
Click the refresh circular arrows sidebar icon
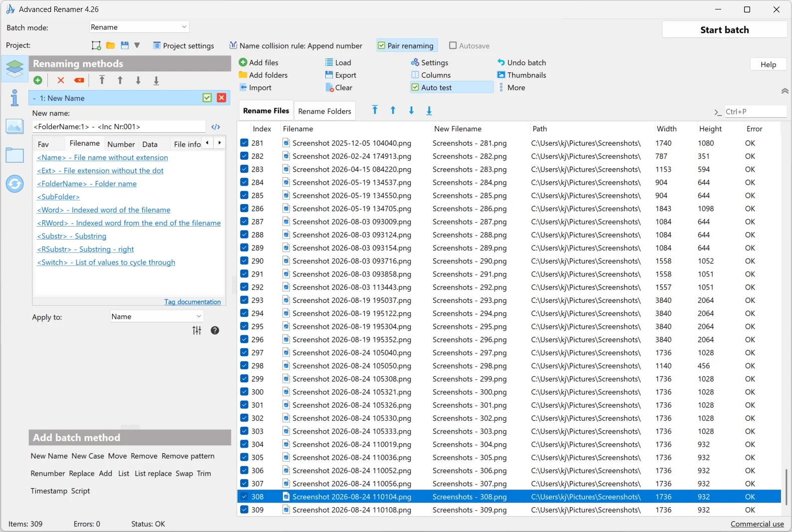[x=14, y=184]
